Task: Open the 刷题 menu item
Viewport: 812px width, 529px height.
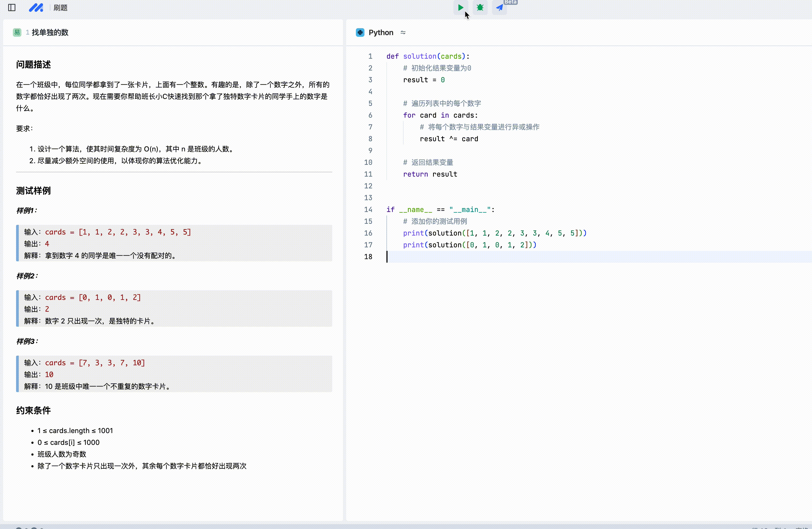Action: pos(60,8)
